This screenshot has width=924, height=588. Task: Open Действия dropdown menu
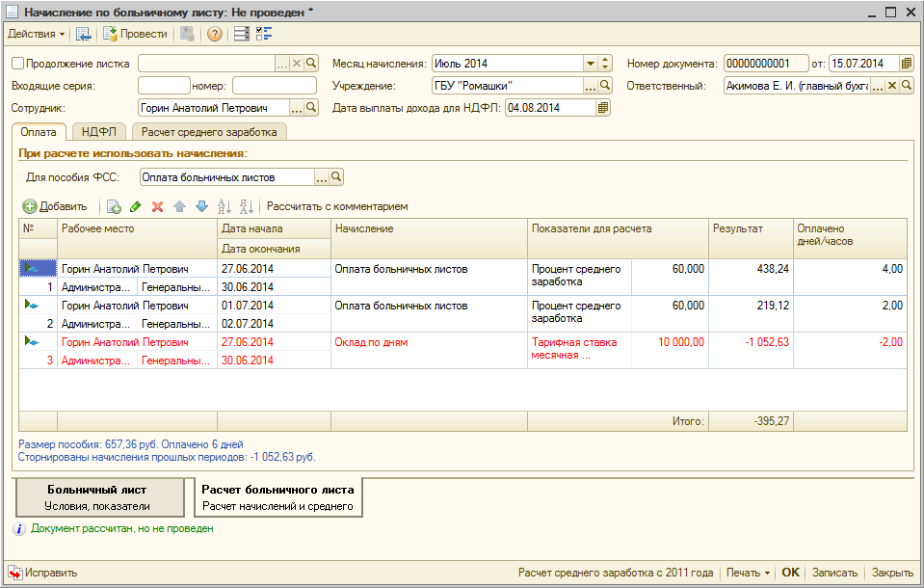37,34
